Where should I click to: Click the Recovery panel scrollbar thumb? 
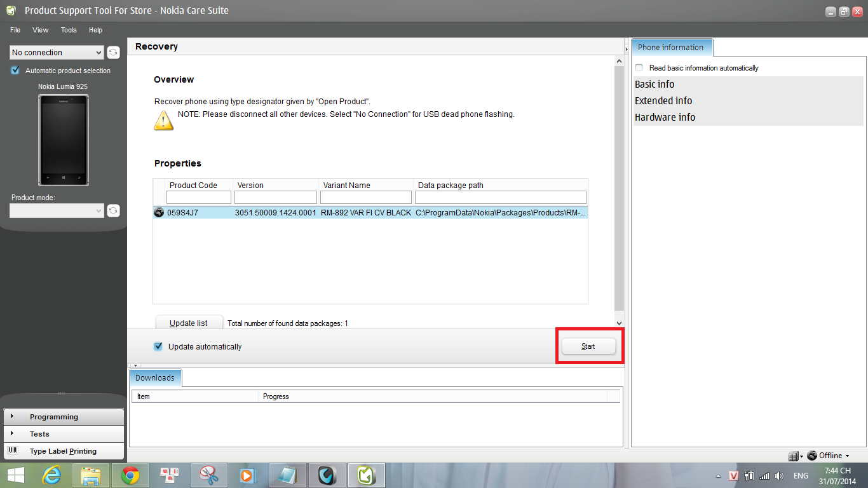click(x=620, y=188)
